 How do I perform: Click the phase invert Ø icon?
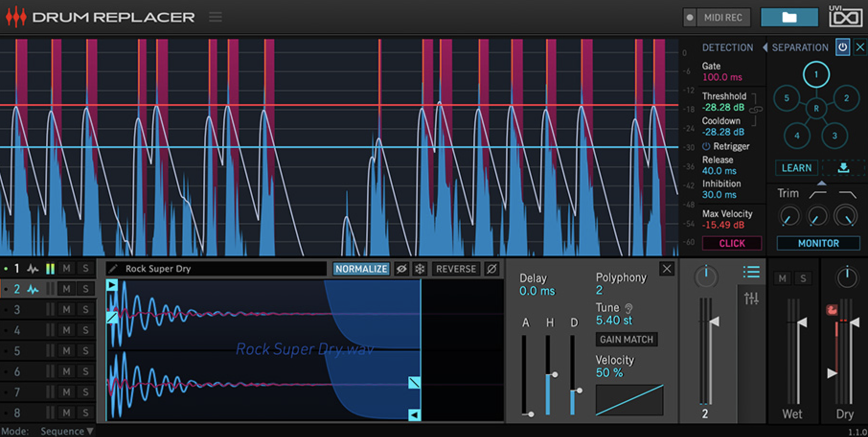click(492, 269)
